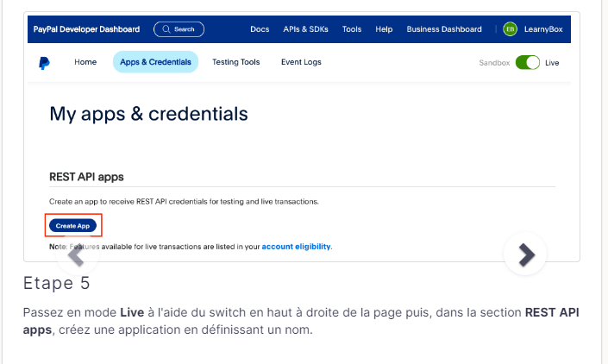This screenshot has width=608, height=364.
Task: Select the Apps & Credentials tab
Action: point(155,62)
